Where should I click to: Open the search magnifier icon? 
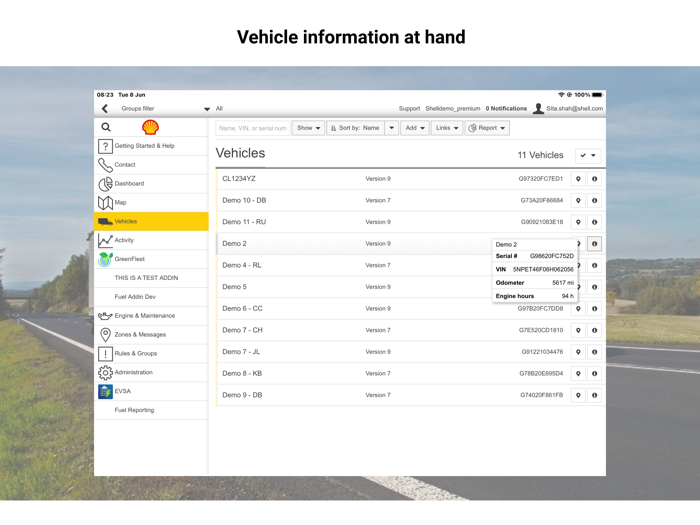coord(106,127)
